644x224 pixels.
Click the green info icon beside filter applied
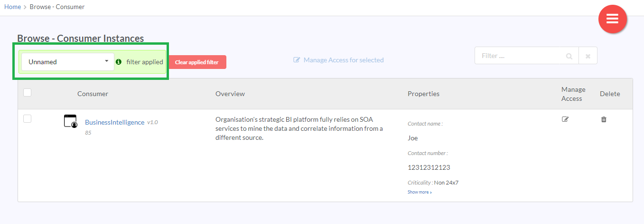click(119, 62)
